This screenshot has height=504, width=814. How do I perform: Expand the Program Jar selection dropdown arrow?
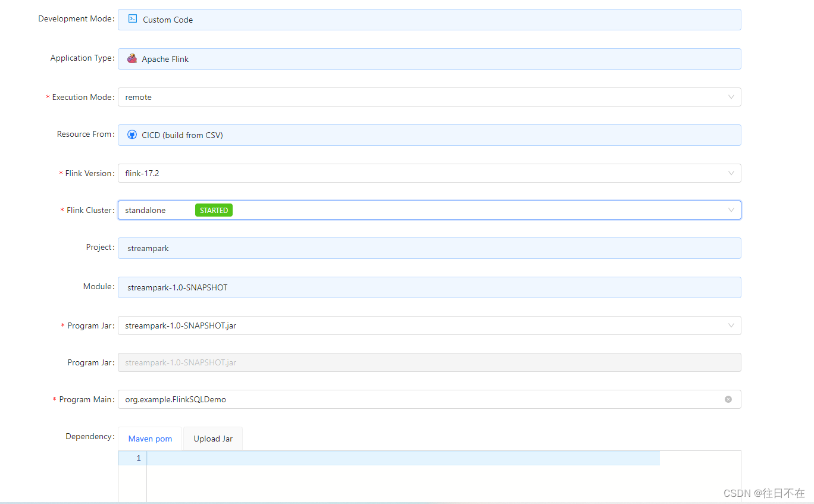(731, 325)
